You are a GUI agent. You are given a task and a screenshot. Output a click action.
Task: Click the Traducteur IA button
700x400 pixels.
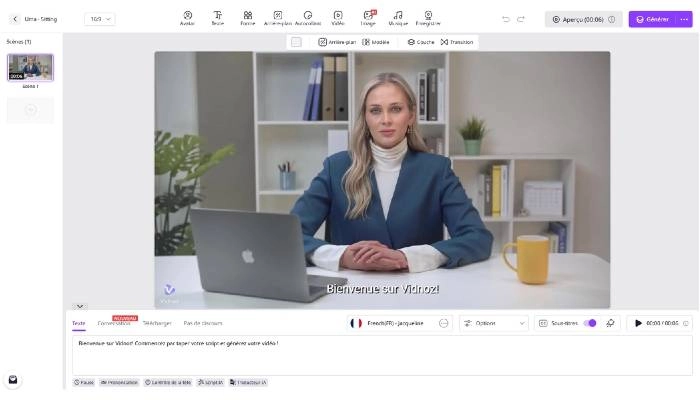tap(248, 383)
